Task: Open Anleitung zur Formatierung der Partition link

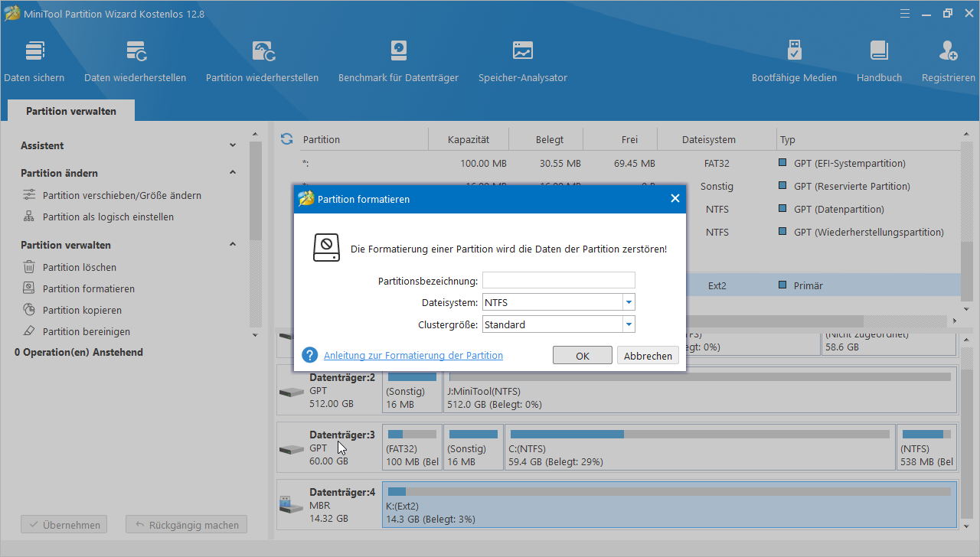Action: (413, 355)
